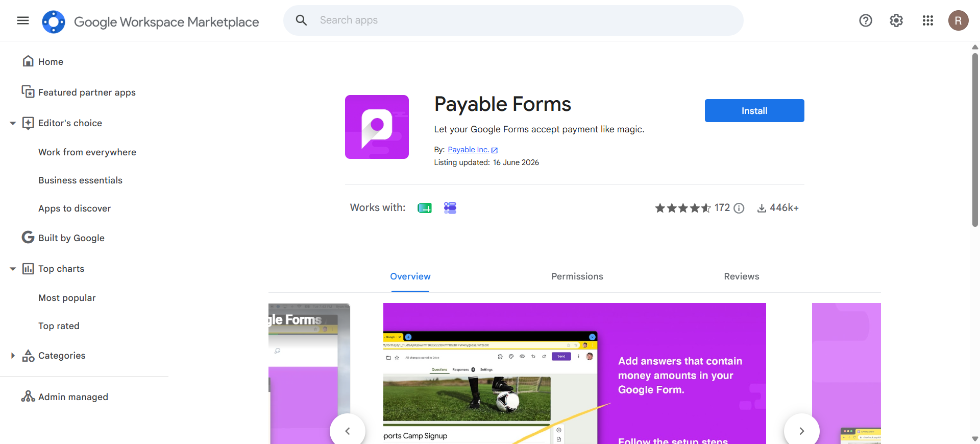980x444 pixels.
Task: Select Editor's choice label
Action: pyautogui.click(x=70, y=123)
